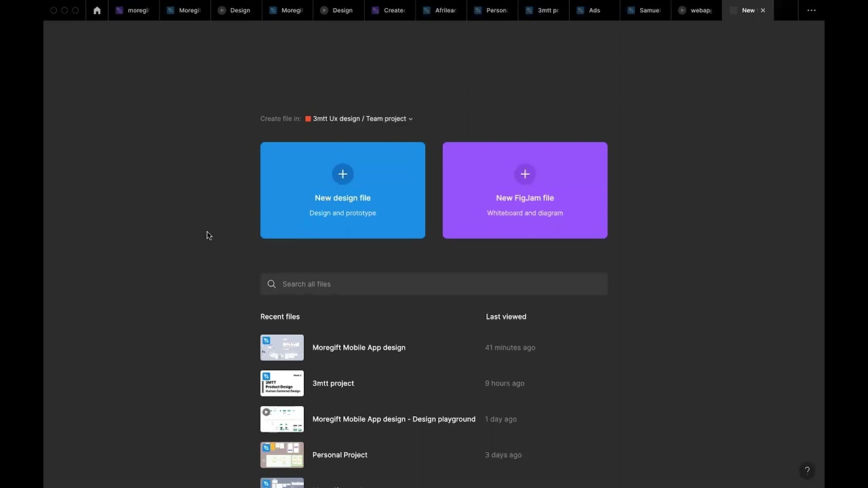Switch to the 3mtt pr tab

(543, 10)
